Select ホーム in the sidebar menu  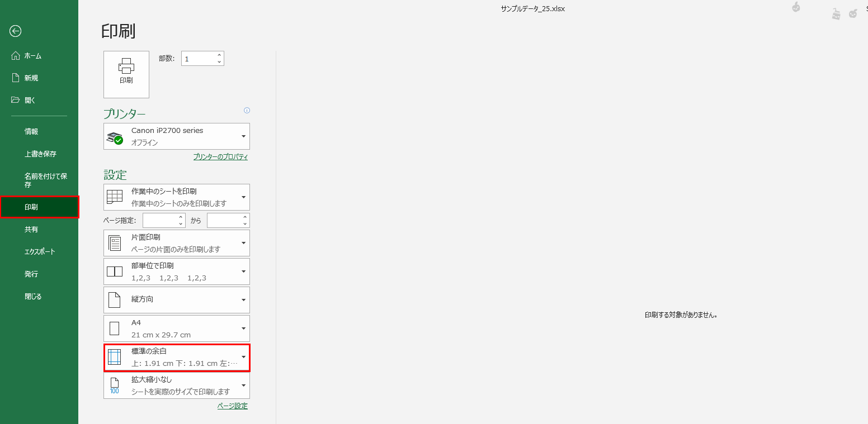click(x=33, y=56)
